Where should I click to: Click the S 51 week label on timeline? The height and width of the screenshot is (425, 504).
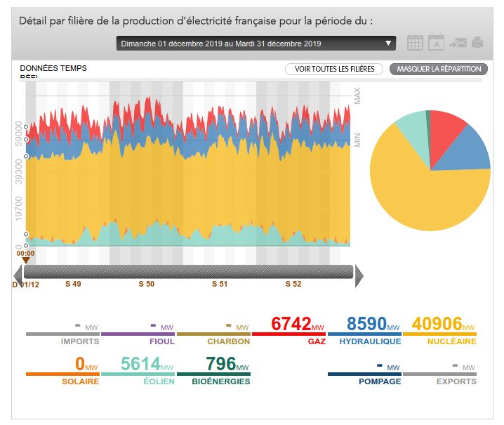tap(220, 285)
